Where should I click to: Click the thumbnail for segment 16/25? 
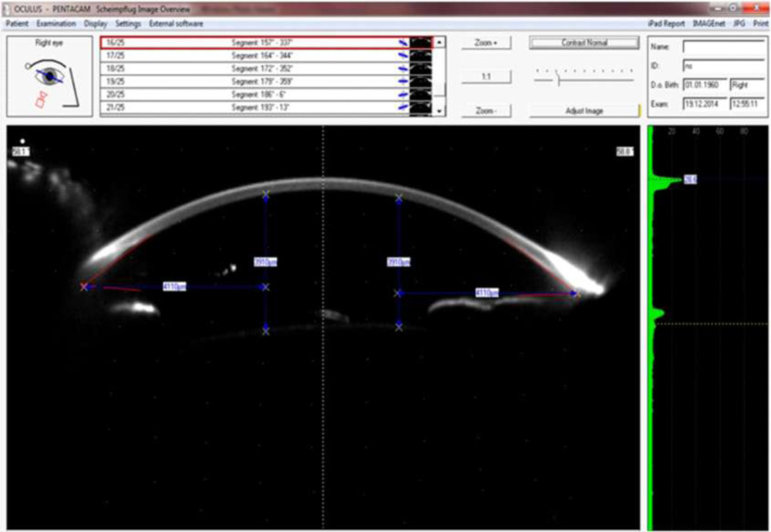(x=421, y=43)
